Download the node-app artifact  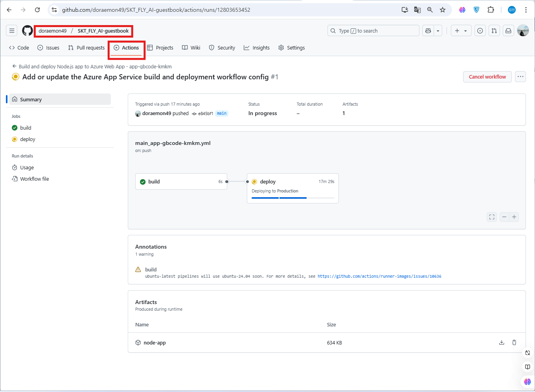tap(502, 342)
